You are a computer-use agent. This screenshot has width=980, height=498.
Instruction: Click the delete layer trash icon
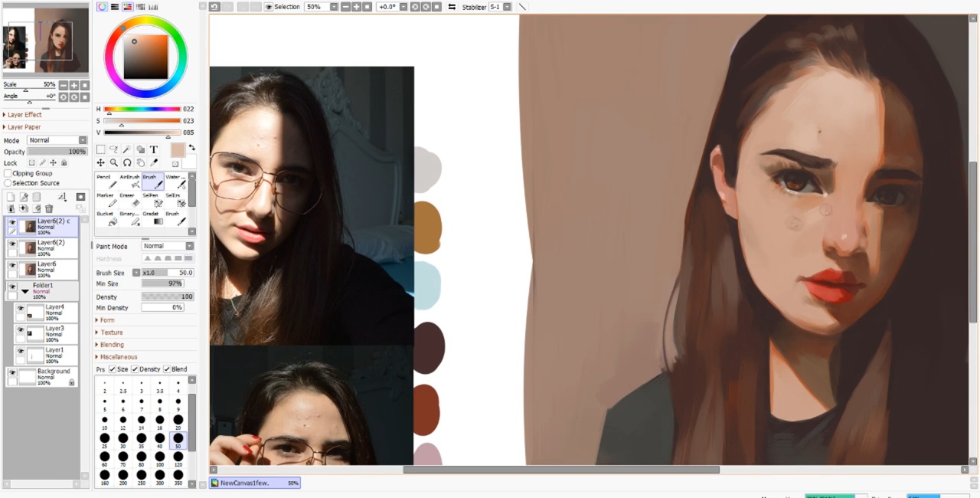[49, 208]
